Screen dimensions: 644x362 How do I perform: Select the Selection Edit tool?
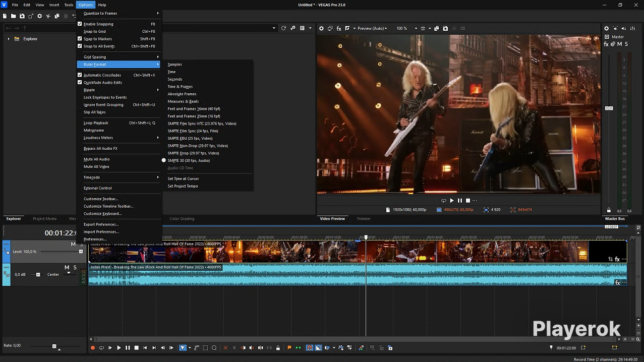click(205, 348)
